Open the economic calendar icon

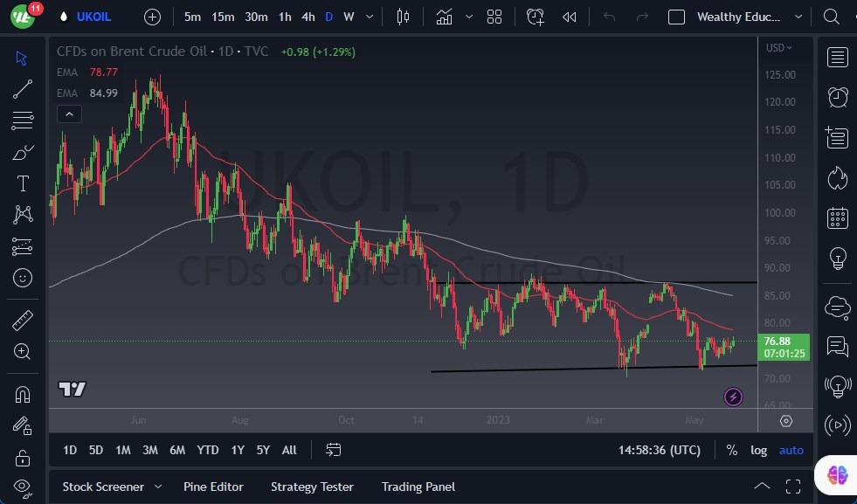(x=838, y=218)
